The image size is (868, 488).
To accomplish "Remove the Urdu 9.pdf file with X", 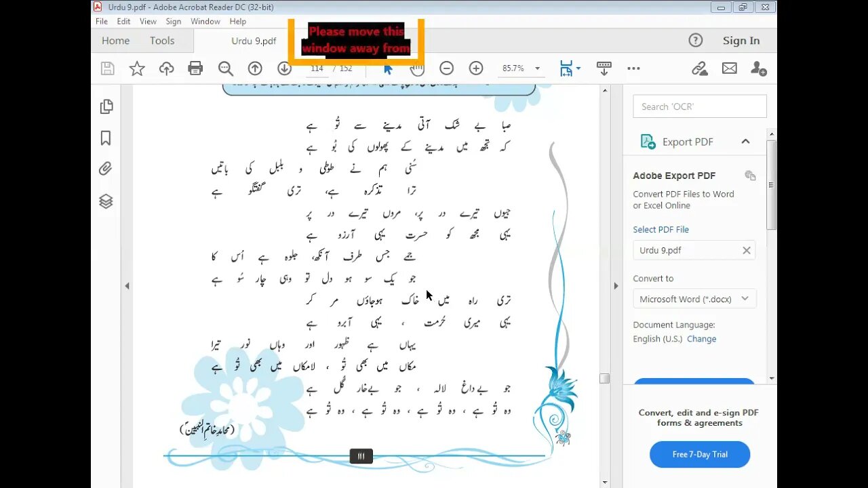I will tap(746, 250).
